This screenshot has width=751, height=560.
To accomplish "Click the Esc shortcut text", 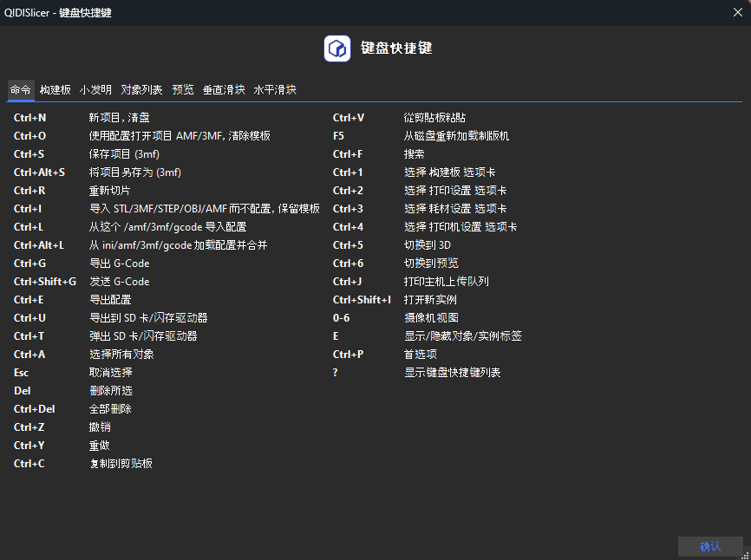I will 21,373.
